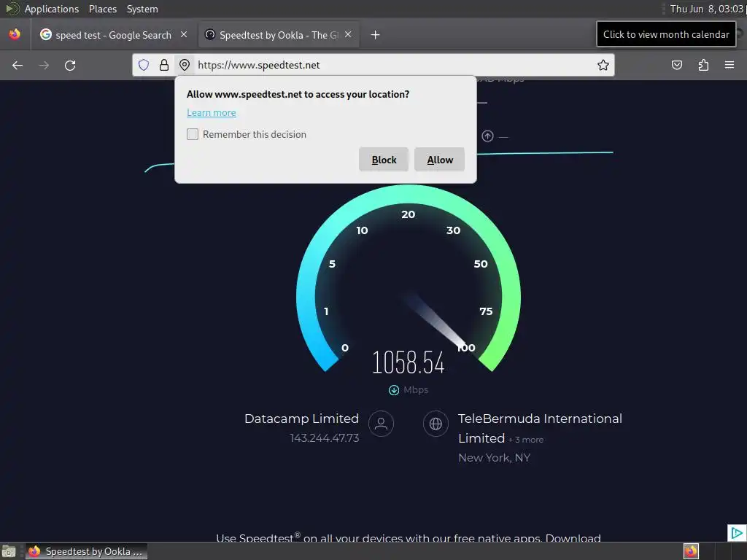Reload the page with the refresh icon
747x560 pixels.
pos(70,65)
